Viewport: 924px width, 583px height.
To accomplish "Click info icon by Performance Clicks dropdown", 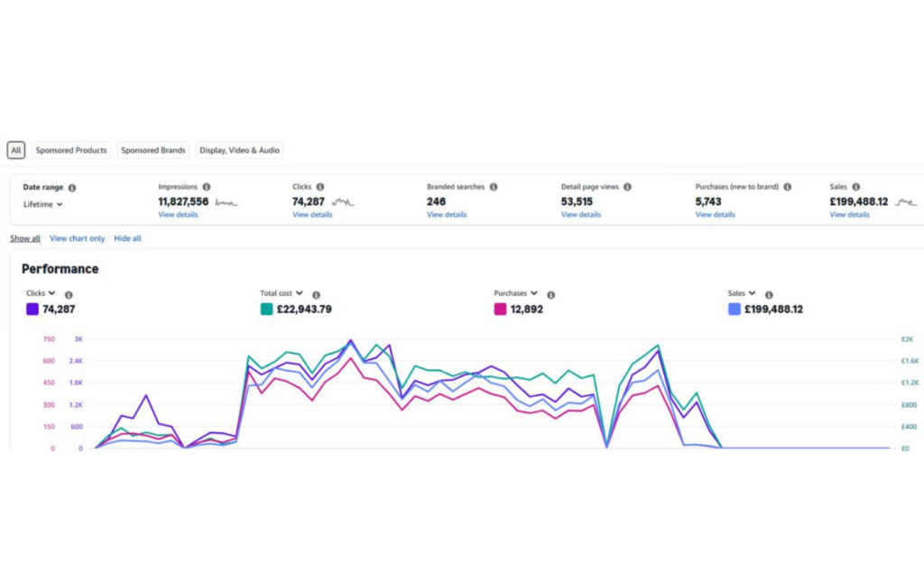I will (x=69, y=295).
